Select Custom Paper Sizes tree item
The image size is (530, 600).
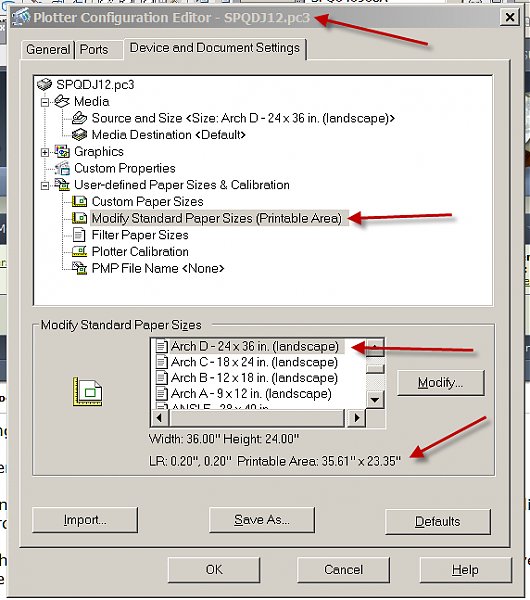click(x=147, y=202)
